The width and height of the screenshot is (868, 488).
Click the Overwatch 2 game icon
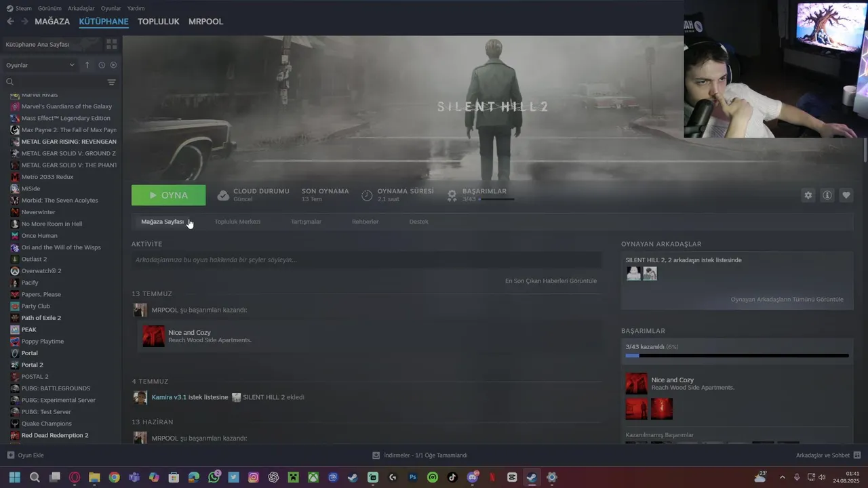[15, 271]
